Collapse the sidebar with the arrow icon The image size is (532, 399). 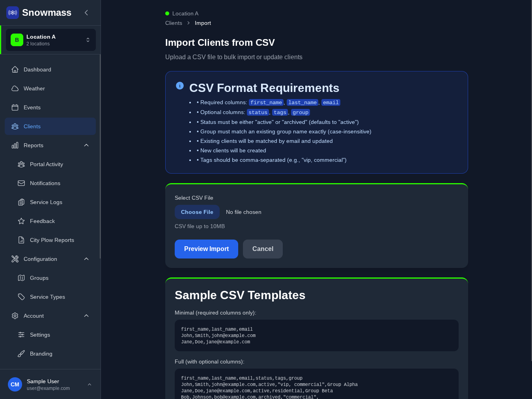[x=86, y=13]
